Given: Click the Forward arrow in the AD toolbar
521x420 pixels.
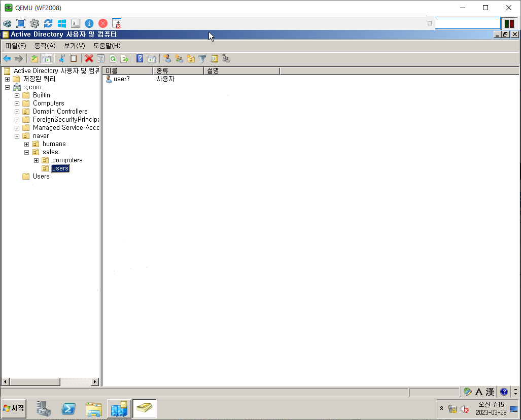Looking at the screenshot, I should point(19,59).
